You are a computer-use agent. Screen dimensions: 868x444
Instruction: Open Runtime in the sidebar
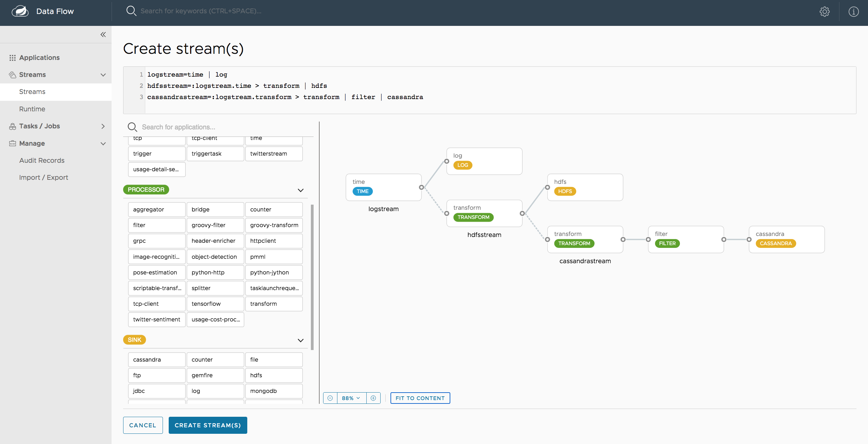click(x=32, y=109)
